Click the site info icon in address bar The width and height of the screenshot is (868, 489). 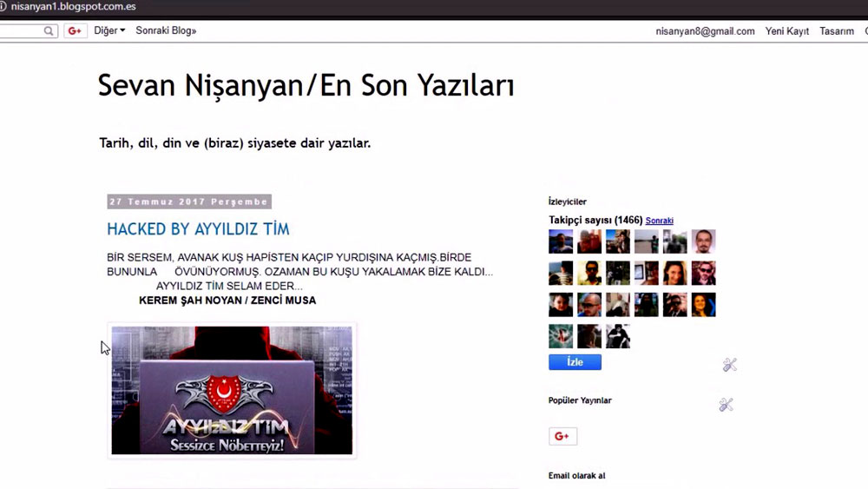[3, 6]
